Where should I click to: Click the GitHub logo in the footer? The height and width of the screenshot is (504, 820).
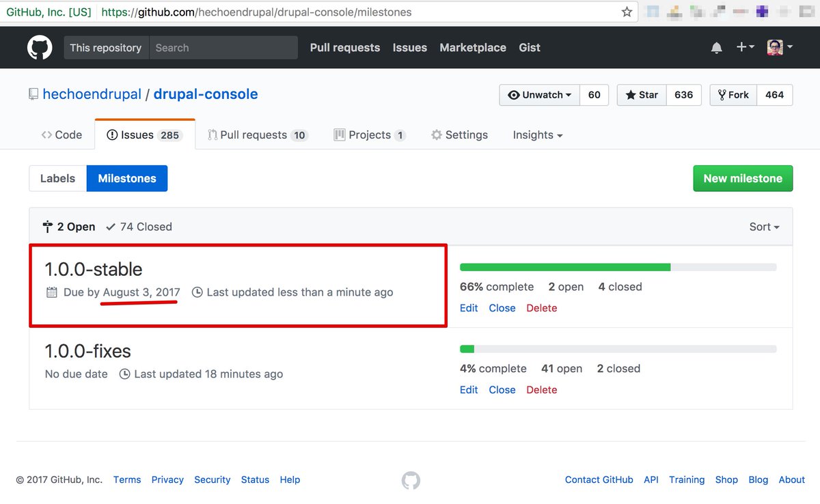(411, 480)
